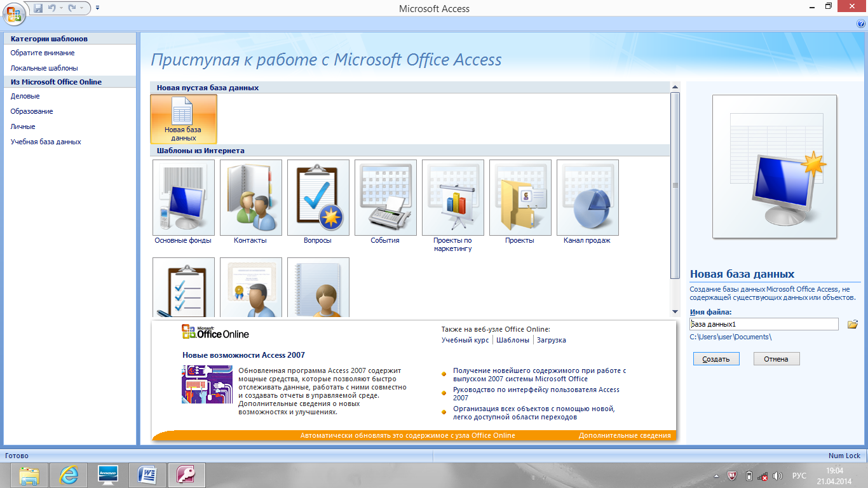Choose the События template
This screenshot has height=488, width=868.
385,202
